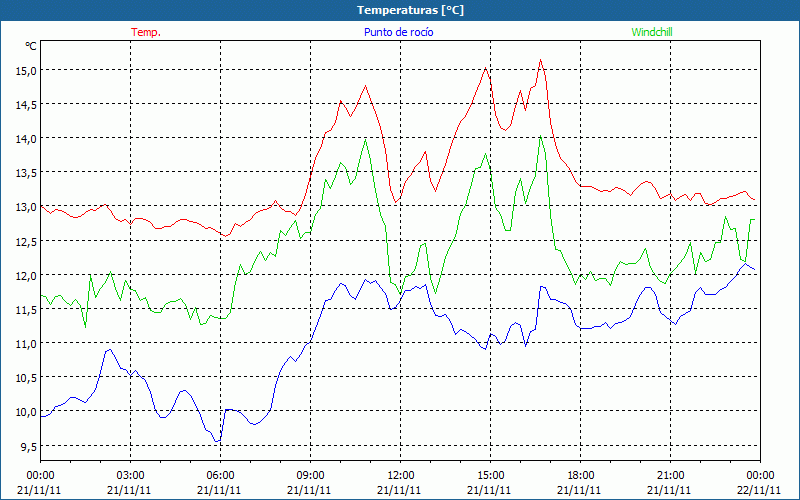800x500 pixels.
Task: Click the 18:00 time axis label
Action: tap(580, 476)
